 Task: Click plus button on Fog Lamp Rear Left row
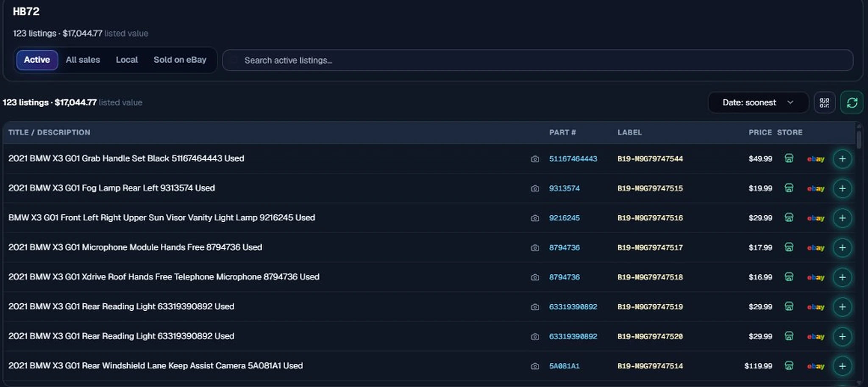pos(842,188)
